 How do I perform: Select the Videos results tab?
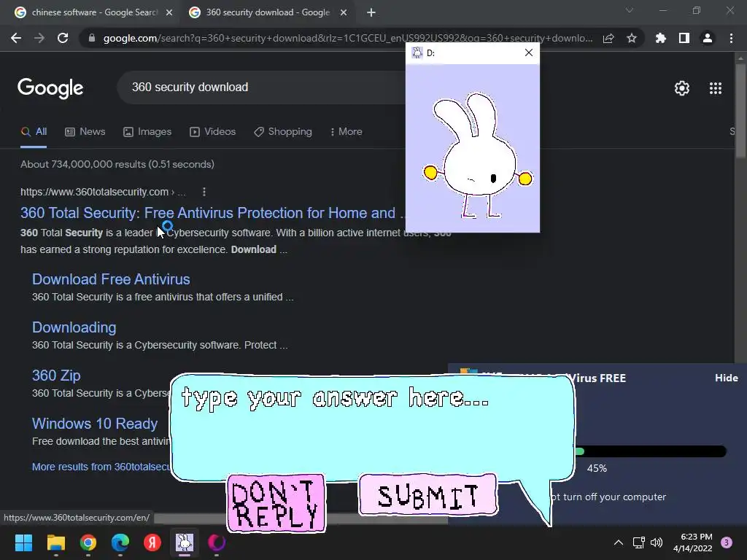(x=212, y=132)
